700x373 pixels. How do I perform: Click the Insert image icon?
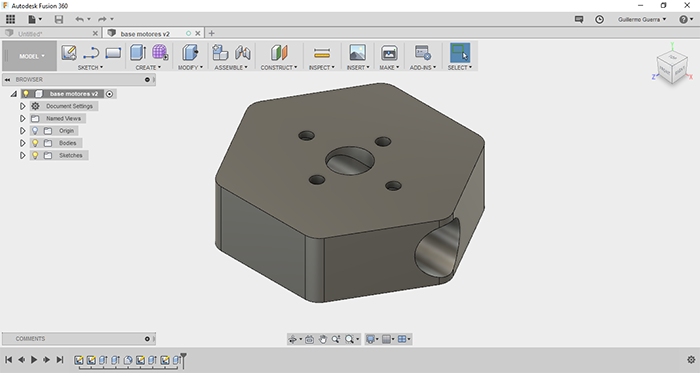click(x=358, y=53)
